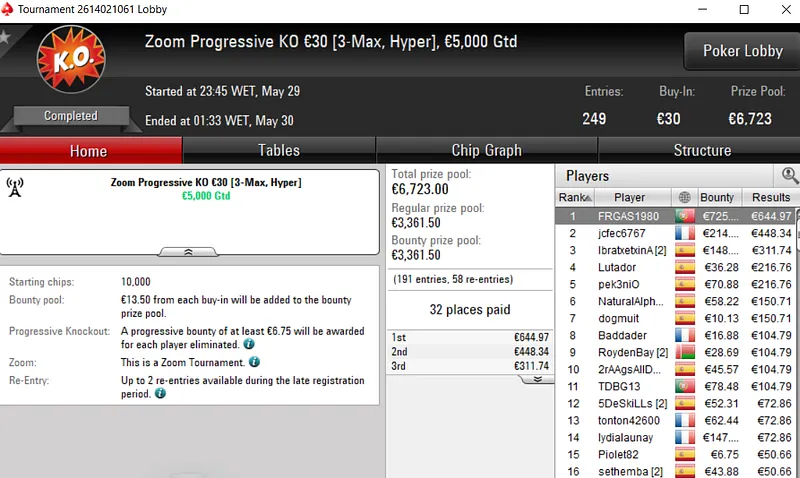This screenshot has height=478, width=800.
Task: Click the K.O. tournament badge icon
Action: pos(71,59)
